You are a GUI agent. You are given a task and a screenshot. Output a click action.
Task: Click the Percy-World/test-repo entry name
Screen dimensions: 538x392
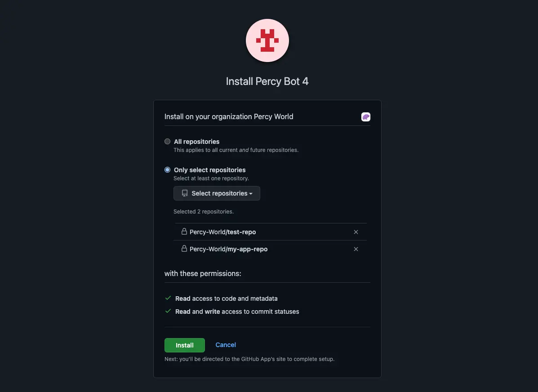tap(223, 232)
